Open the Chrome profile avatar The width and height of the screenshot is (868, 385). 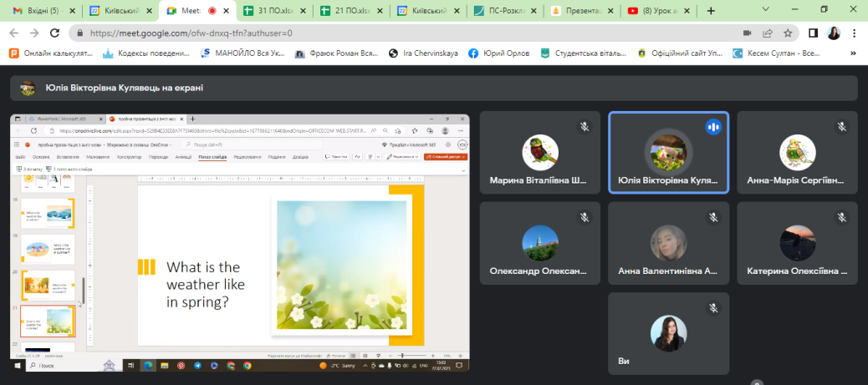pos(834,33)
